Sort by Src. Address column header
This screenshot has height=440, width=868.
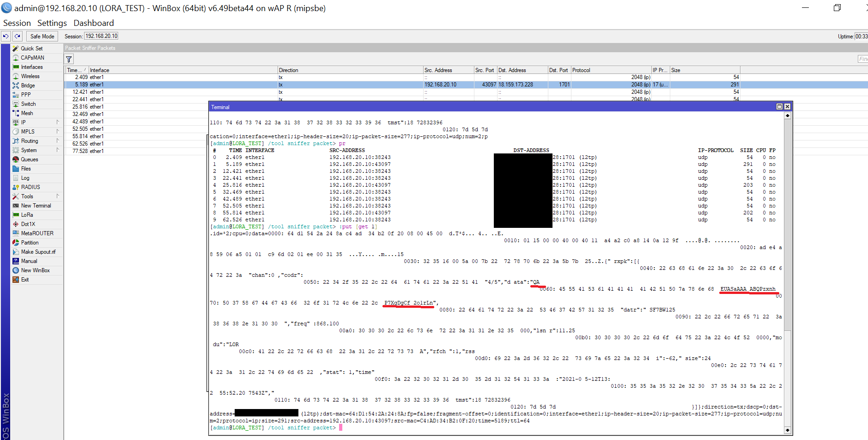pyautogui.click(x=448, y=70)
